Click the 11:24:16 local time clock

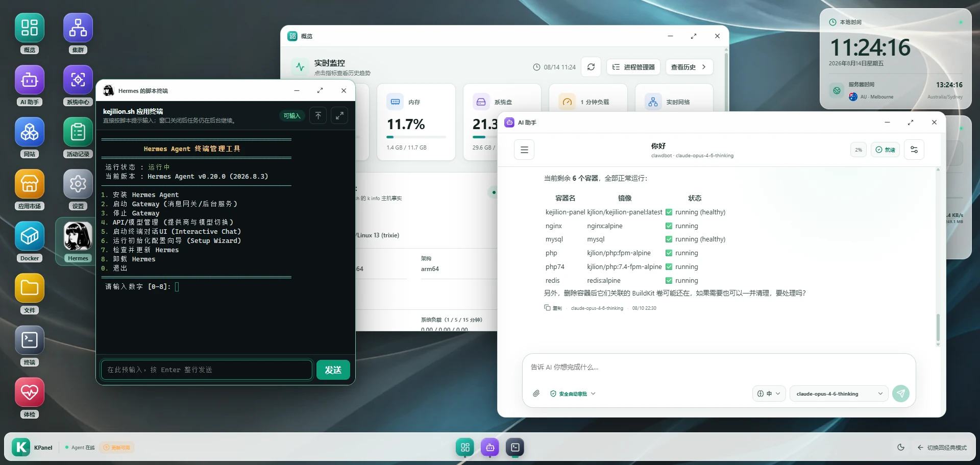click(870, 47)
